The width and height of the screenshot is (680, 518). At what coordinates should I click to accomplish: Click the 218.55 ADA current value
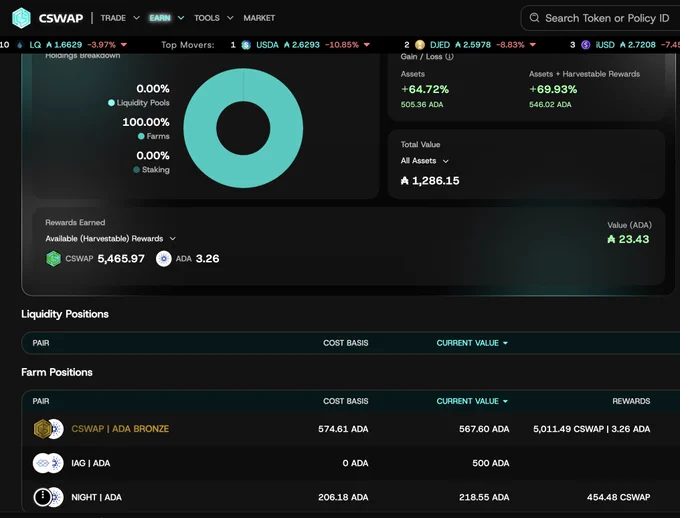tap(484, 497)
